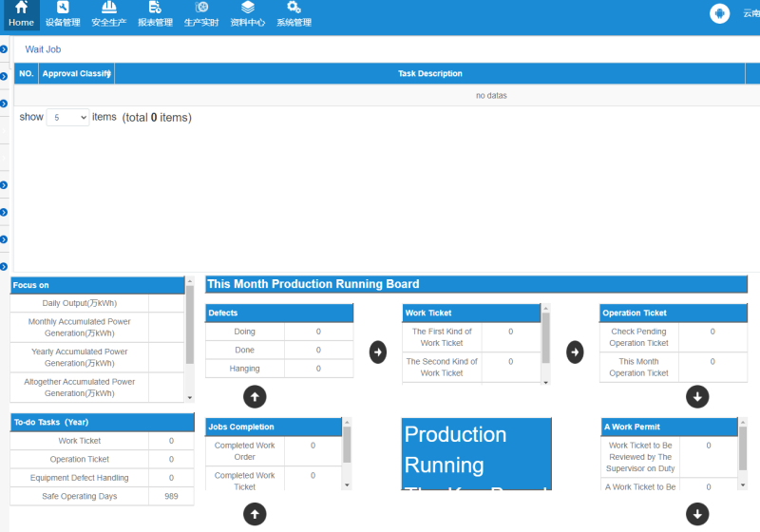The height and width of the screenshot is (532, 760).
Task: Click the Android avatar icon at top right
Action: click(719, 13)
